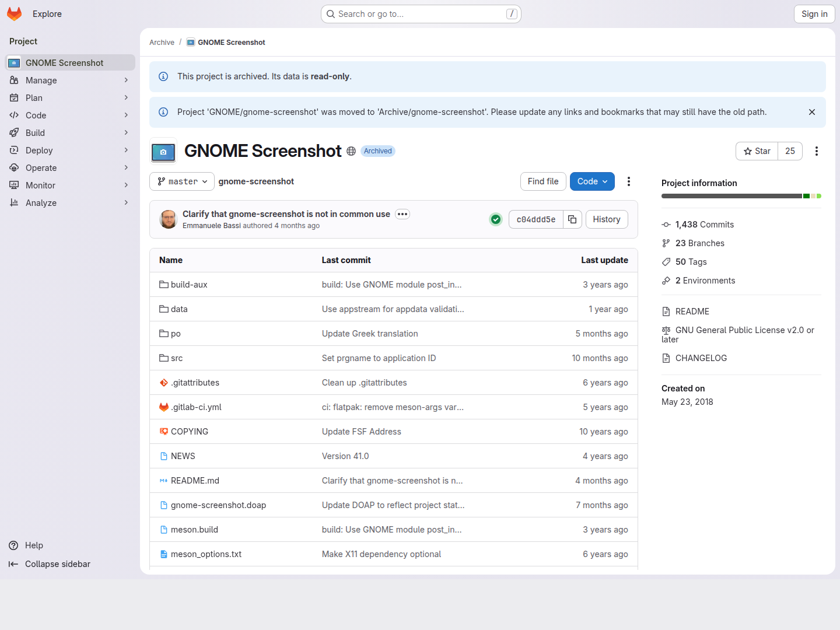Click the .gitattributes git file icon
840x630 pixels.
(x=164, y=383)
